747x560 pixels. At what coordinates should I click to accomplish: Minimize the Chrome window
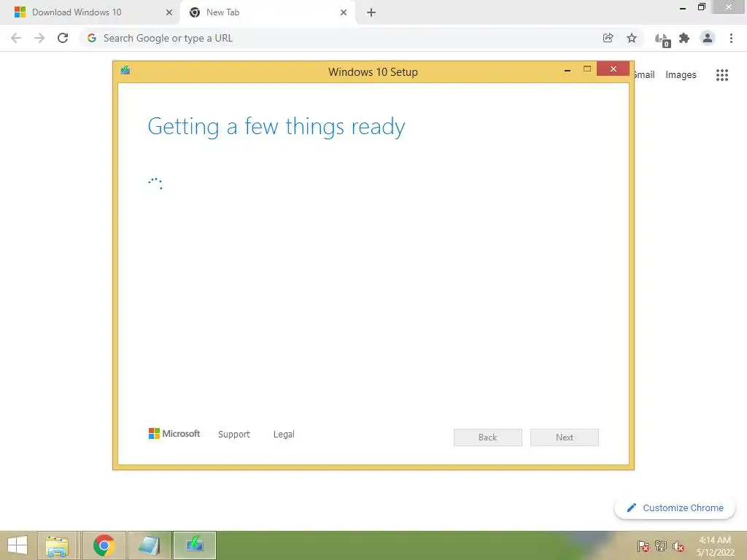point(683,8)
